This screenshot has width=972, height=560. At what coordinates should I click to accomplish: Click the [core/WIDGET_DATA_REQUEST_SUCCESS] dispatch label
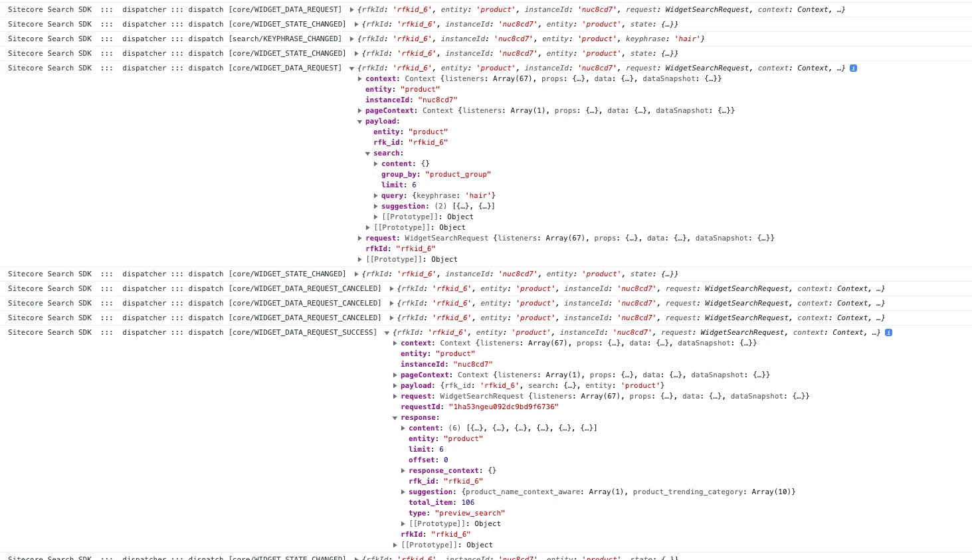pyautogui.click(x=303, y=333)
